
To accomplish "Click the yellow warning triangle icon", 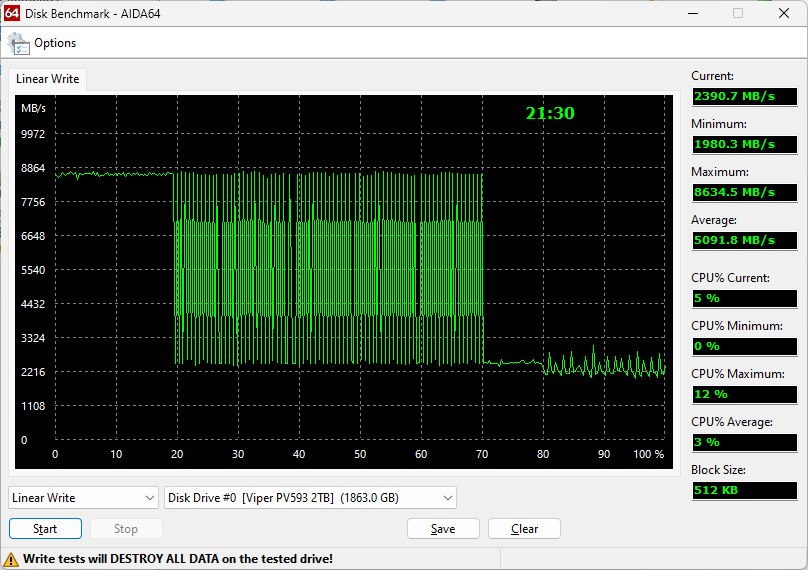I will 11,559.
